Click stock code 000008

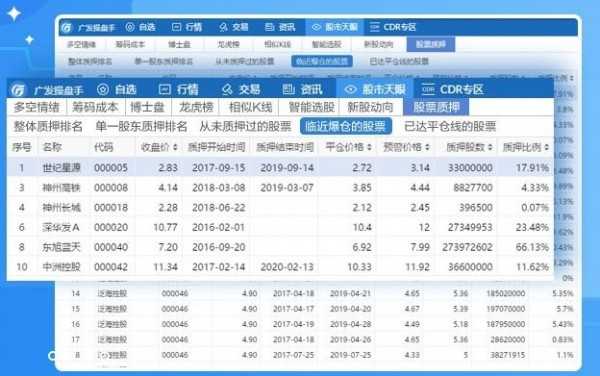[111, 188]
